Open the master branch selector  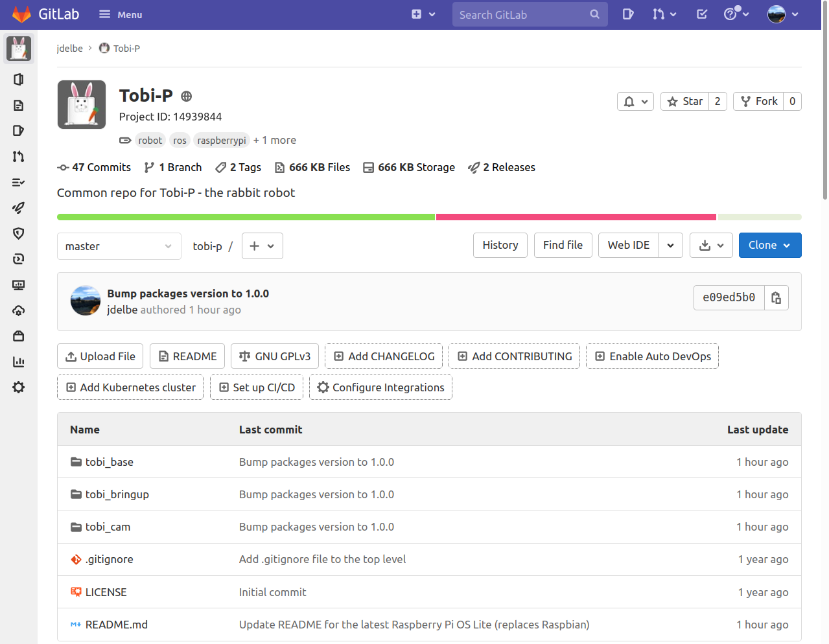click(119, 246)
